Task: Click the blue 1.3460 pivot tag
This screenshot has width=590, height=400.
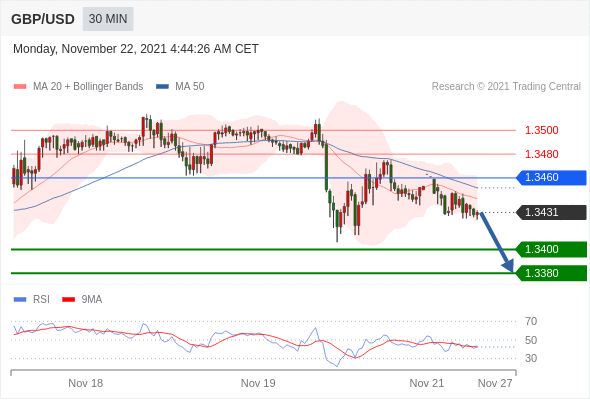Action: [551, 178]
